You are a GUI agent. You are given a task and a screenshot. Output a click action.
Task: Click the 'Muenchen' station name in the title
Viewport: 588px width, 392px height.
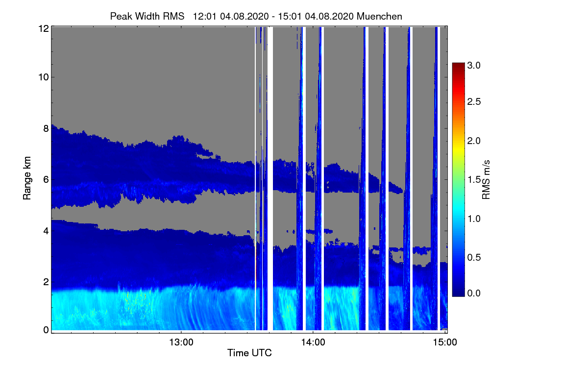(x=380, y=16)
